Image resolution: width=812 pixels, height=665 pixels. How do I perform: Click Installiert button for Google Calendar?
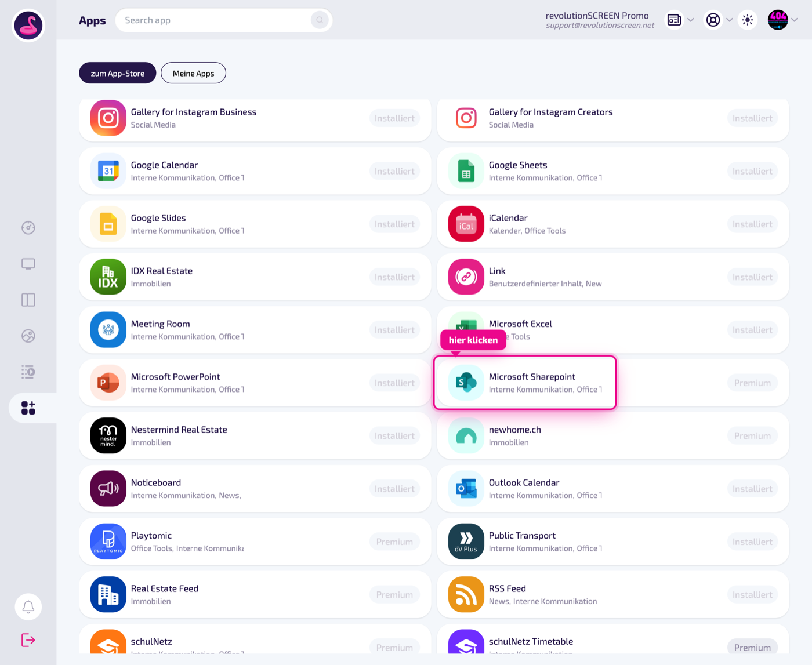click(x=394, y=171)
